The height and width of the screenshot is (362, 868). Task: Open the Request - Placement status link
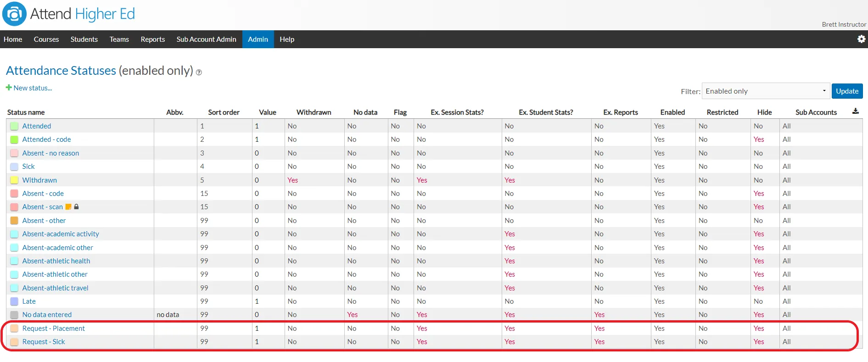[x=54, y=329]
